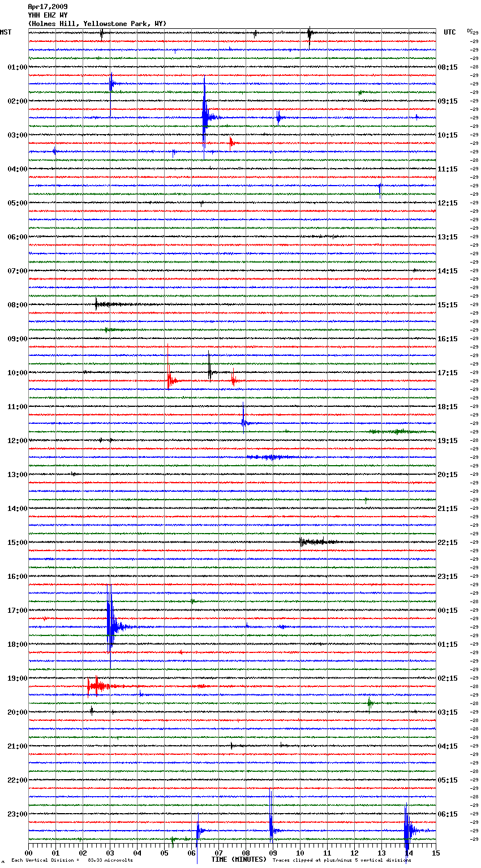Image resolution: width=481 pixels, height=868 pixels.
Task: Click the '02:15' UTC time label
Action: tap(448, 678)
